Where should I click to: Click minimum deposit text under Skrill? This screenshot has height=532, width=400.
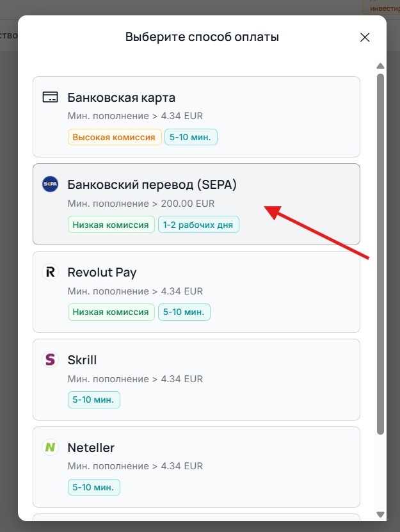coord(135,378)
